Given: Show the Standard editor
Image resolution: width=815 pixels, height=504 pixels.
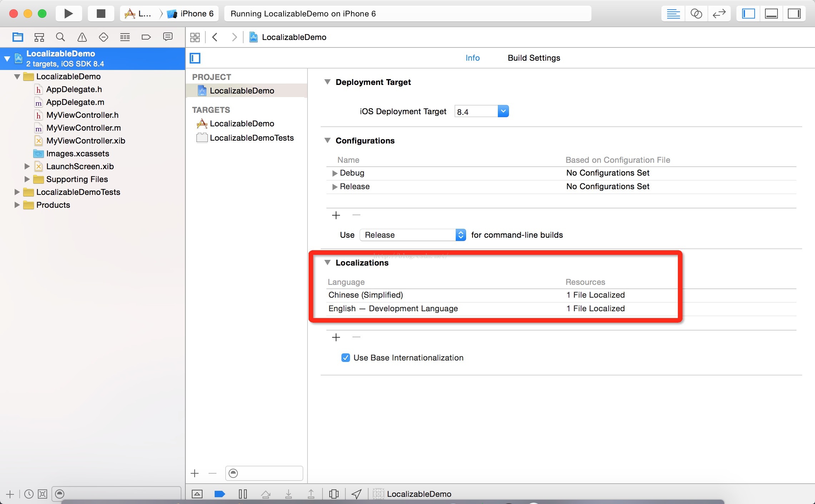Looking at the screenshot, I should 673,14.
